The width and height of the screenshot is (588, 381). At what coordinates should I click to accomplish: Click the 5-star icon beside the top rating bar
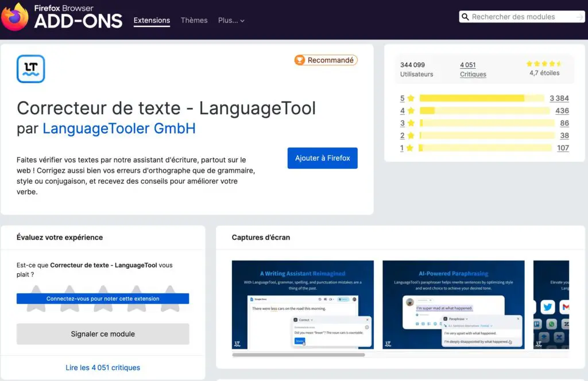(411, 98)
